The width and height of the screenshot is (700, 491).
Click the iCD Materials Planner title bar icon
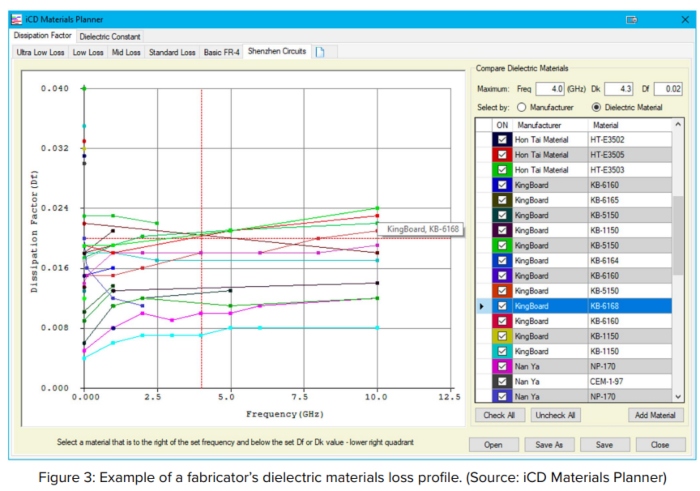pos(17,20)
